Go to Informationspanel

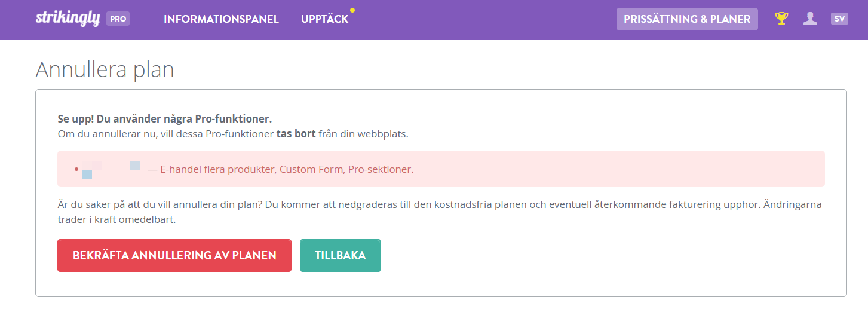tap(221, 19)
